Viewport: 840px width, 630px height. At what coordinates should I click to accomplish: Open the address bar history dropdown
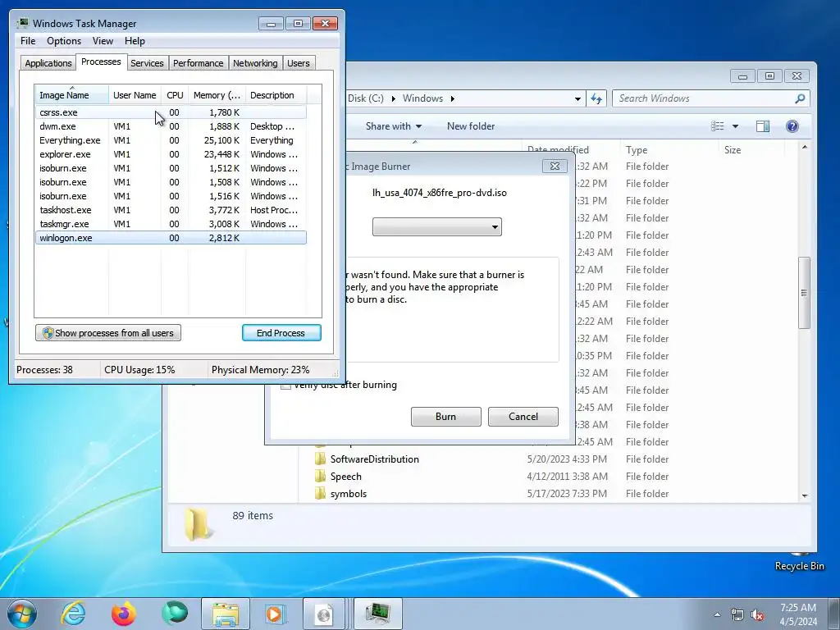[x=577, y=98]
